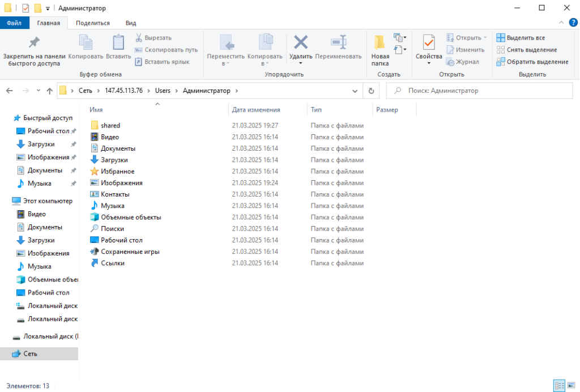The image size is (580, 392).
Task: Switch to details view icon
Action: coord(559,385)
